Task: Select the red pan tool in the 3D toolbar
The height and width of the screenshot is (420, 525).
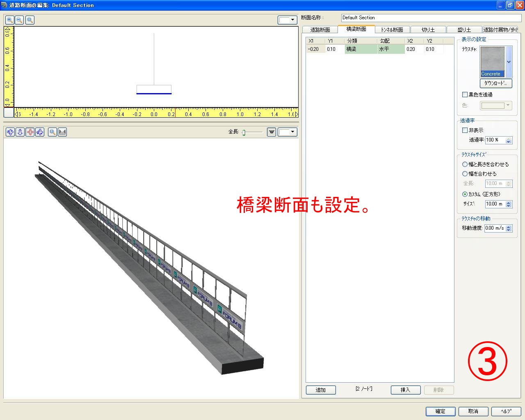Action: pos(30,132)
